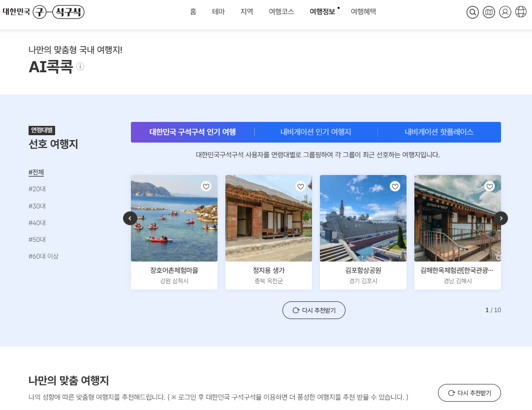Click the globe language icon
Image resolution: width=532 pixels, height=410 pixels.
(x=521, y=12)
